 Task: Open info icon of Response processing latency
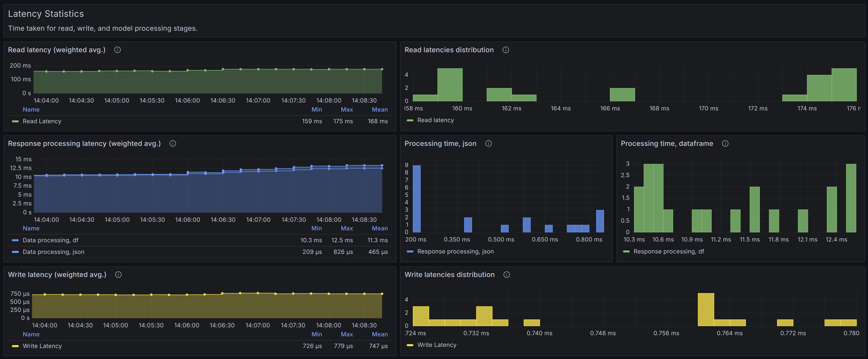(172, 144)
